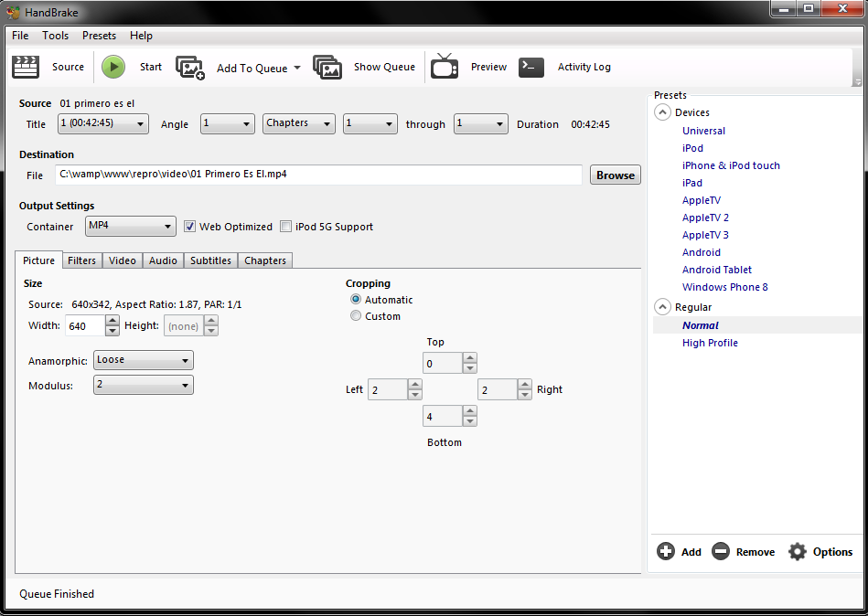
Task: Click the Activity Log terminal icon
Action: click(531, 67)
